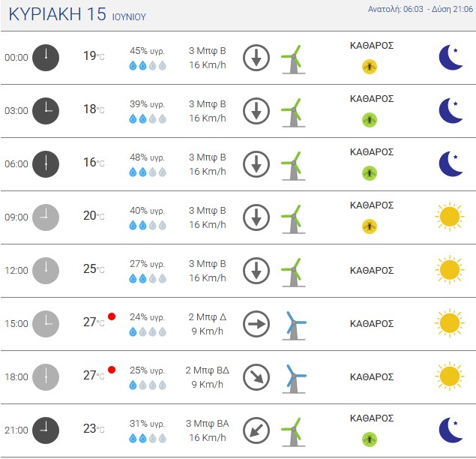Click the southwest wind arrow at 21:00
This screenshot has height=459, width=476.
[x=256, y=430]
